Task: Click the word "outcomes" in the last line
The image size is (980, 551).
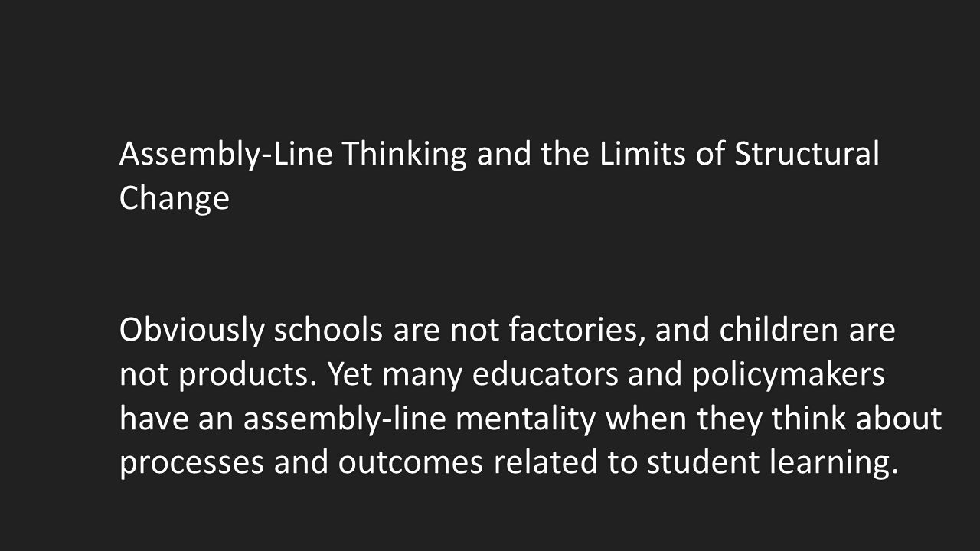Action: coord(411,464)
